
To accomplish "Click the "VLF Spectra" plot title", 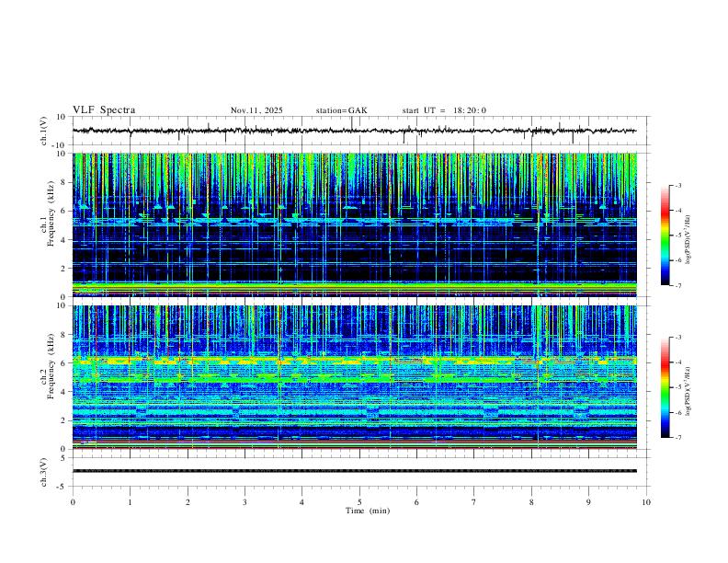I will pos(104,110).
